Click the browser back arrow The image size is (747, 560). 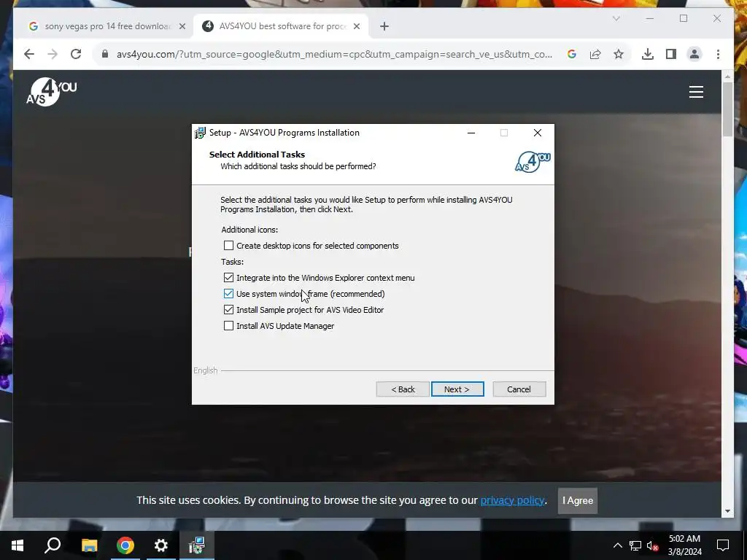coord(29,54)
